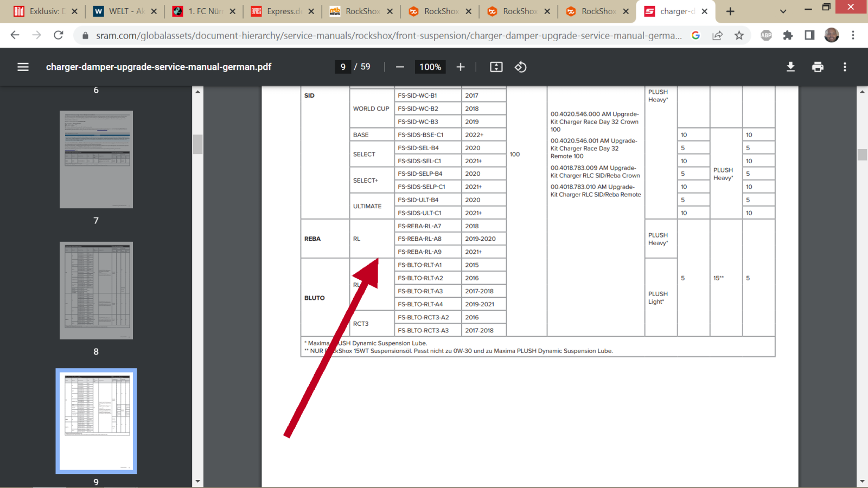Click the page number input field
This screenshot has height=488, width=868.
343,67
